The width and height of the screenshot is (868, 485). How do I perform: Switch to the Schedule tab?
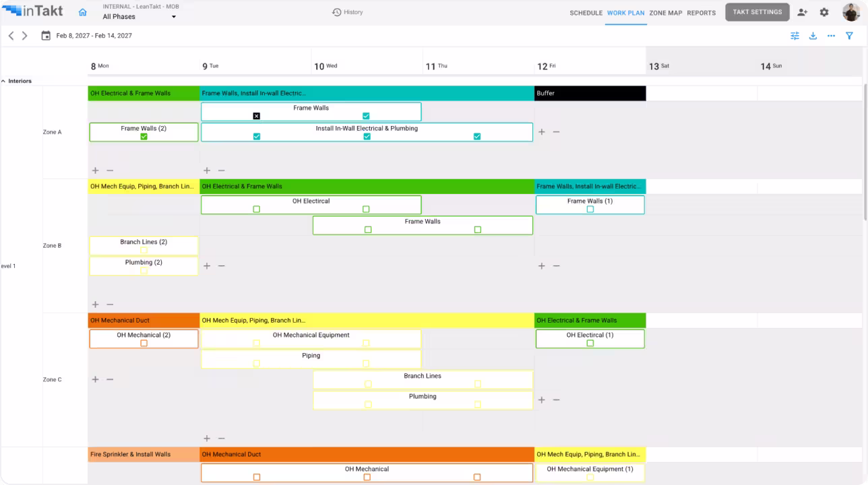[x=586, y=13]
